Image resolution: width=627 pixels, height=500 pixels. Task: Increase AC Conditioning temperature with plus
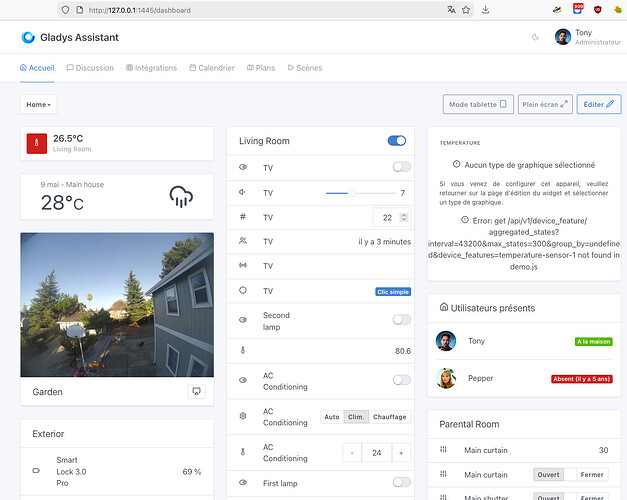pyautogui.click(x=400, y=452)
